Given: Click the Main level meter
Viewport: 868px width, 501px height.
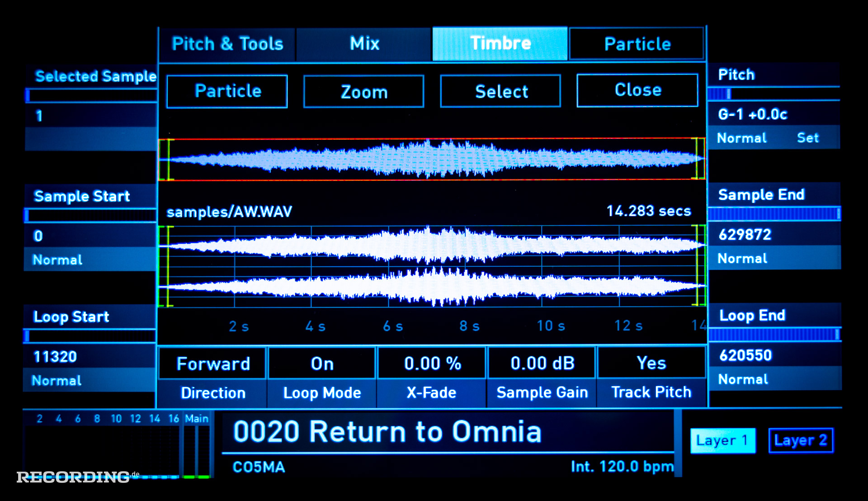Looking at the screenshot, I should coord(197,450).
